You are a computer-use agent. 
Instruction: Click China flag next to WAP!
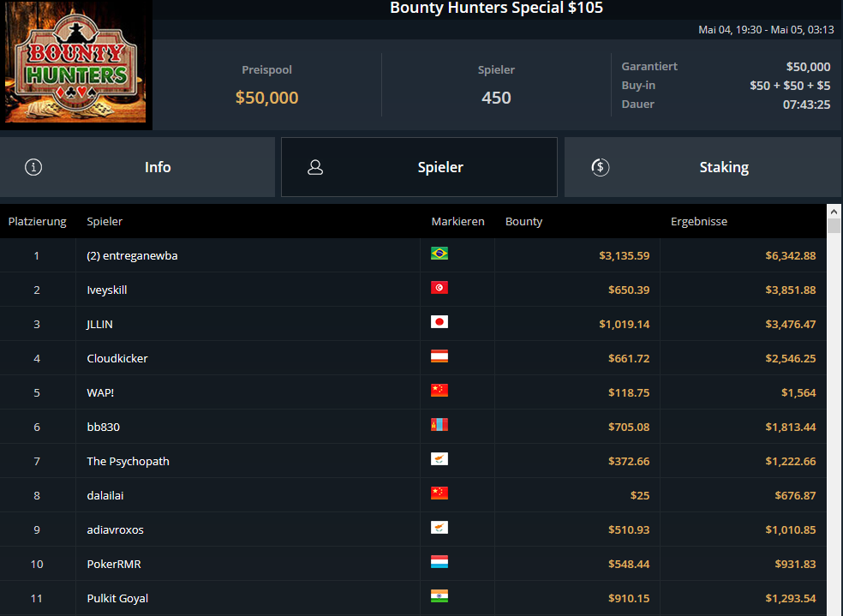[x=439, y=390]
